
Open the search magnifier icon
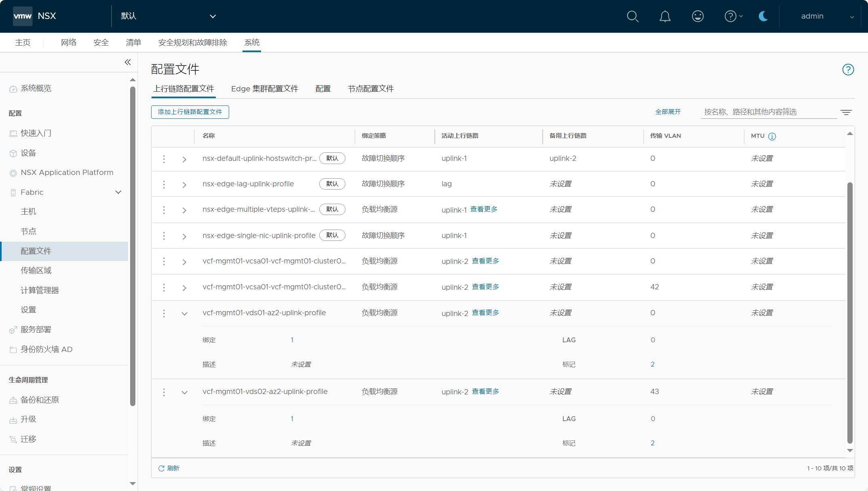[x=632, y=16]
